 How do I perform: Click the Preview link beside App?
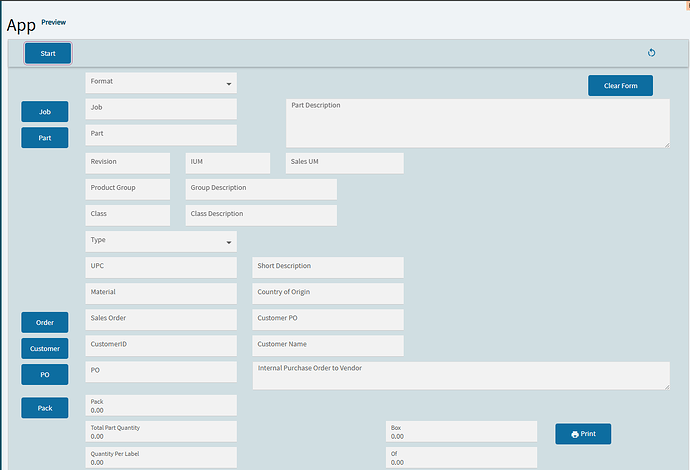(x=54, y=22)
